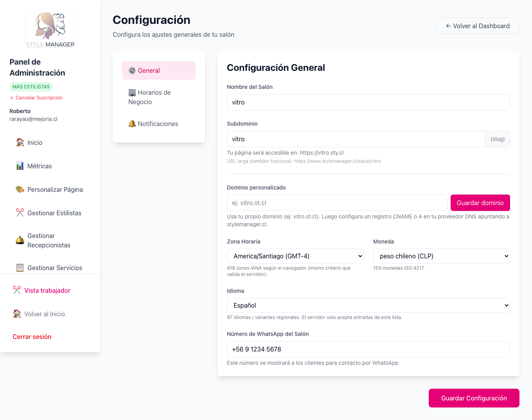Viewport: 532px width, 420px height.
Task: Click the Style Manager logo
Action: pyautogui.click(x=50, y=29)
